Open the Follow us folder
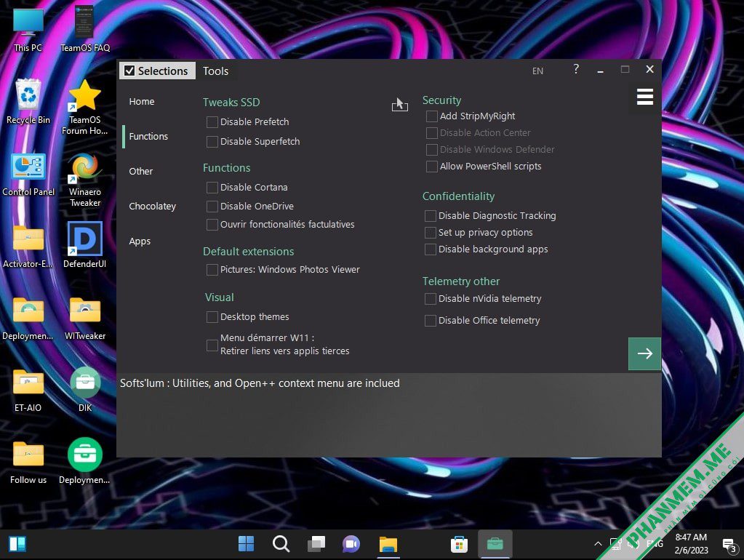The image size is (744, 560). tap(28, 463)
